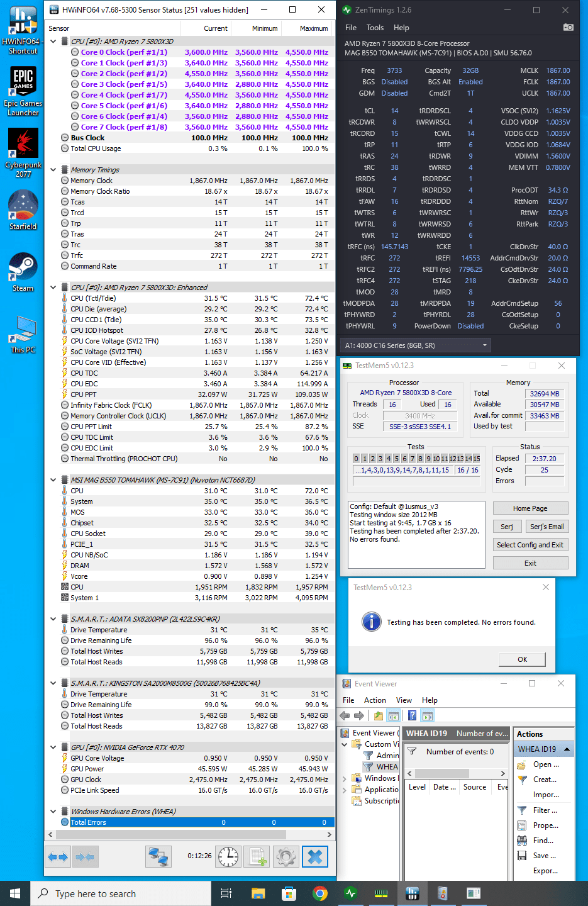Open Epic Games Launcher desktop shortcut
Viewport: 588px width, 906px height.
click(23, 91)
